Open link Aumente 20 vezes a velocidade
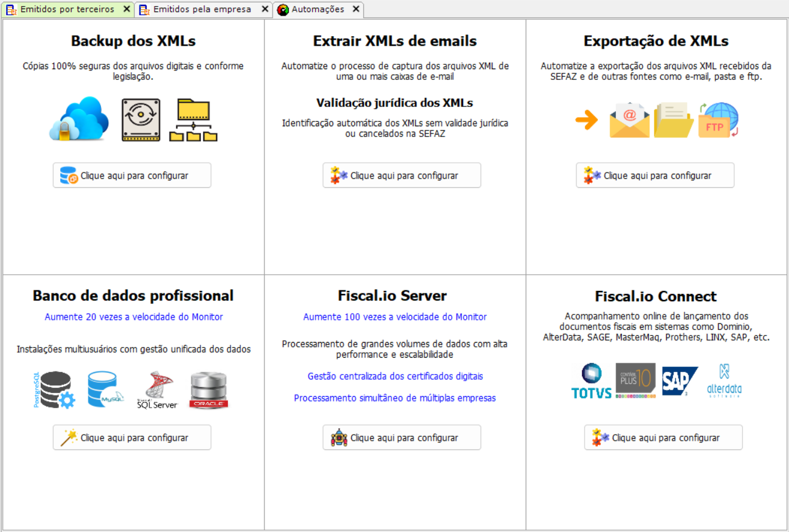The width and height of the screenshot is (789, 532). (x=134, y=317)
